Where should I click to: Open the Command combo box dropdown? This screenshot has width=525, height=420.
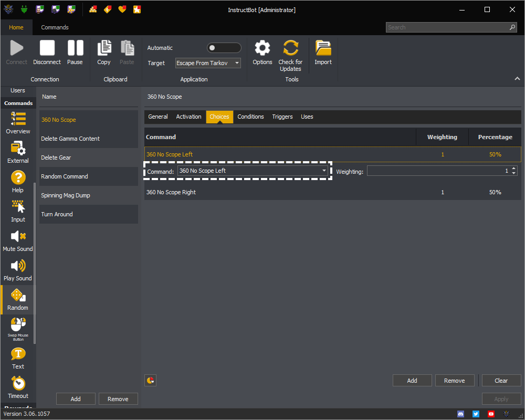tap(253, 171)
